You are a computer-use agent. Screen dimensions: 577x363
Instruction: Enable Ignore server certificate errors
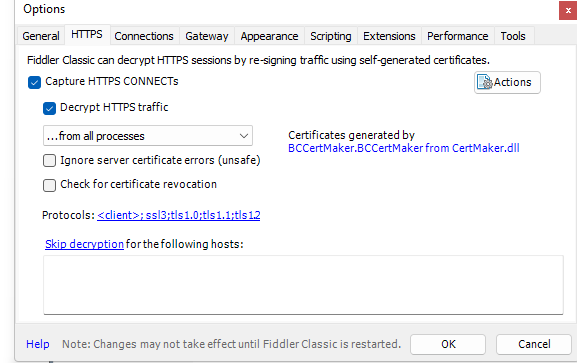click(49, 161)
